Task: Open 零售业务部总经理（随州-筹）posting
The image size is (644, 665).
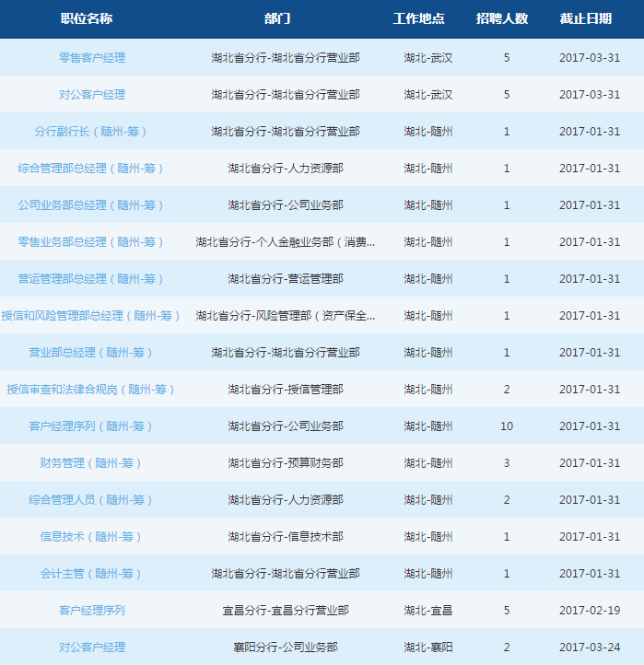Action: [x=91, y=242]
